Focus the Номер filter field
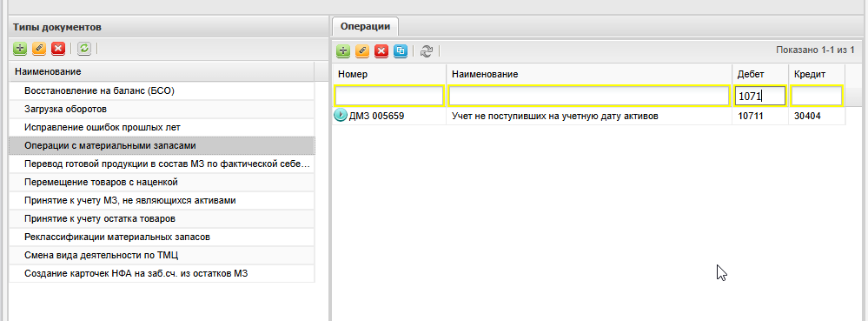Viewport: 868px width, 321px height. pos(389,96)
